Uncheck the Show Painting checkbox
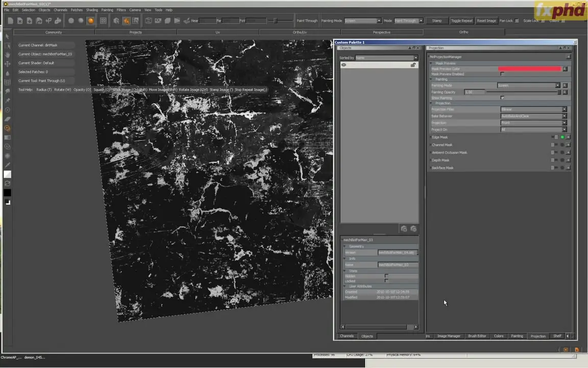 tap(502, 98)
